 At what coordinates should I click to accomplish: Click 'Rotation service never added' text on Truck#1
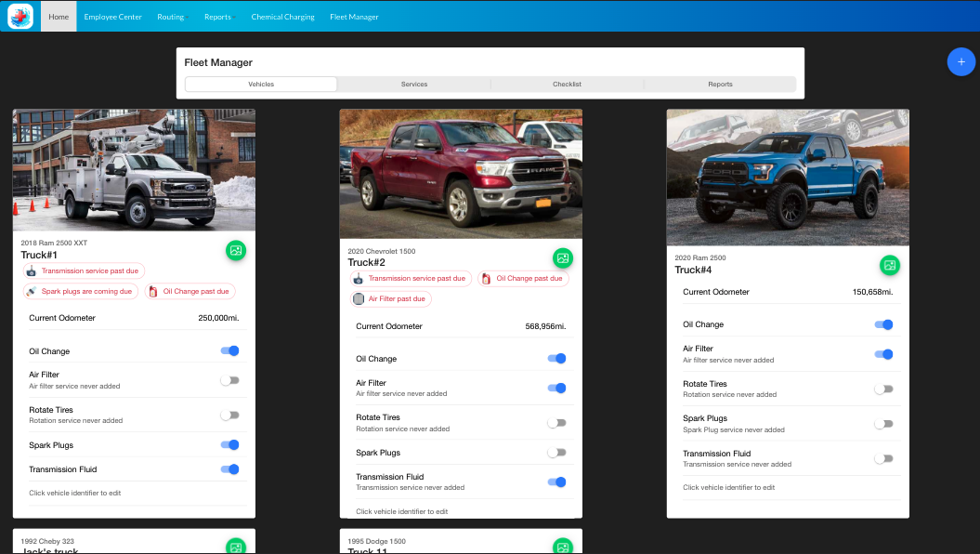coord(75,420)
